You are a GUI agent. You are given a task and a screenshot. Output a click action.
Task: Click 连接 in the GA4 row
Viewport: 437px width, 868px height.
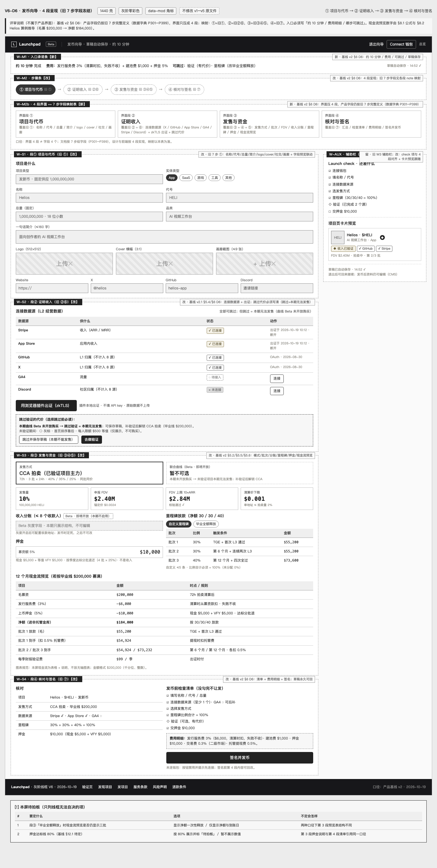[277, 378]
